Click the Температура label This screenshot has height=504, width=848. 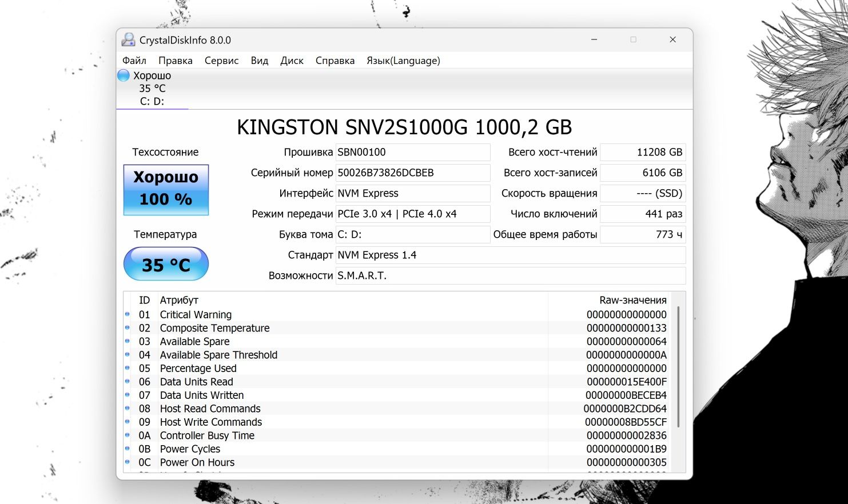[165, 234]
